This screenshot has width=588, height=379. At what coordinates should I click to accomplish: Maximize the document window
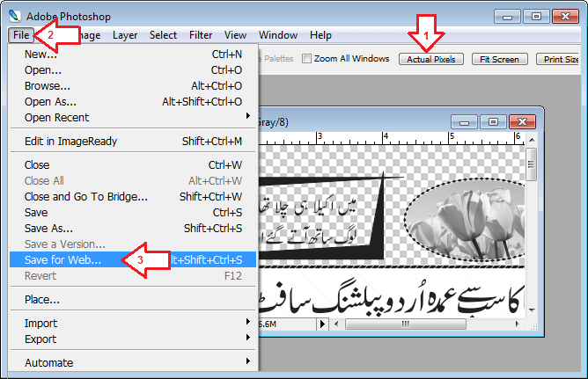(x=493, y=122)
